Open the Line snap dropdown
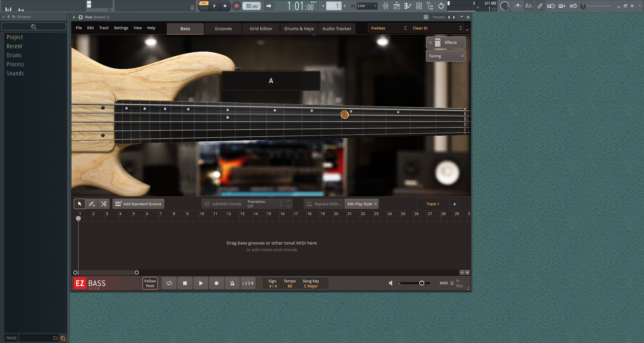 (367, 6)
